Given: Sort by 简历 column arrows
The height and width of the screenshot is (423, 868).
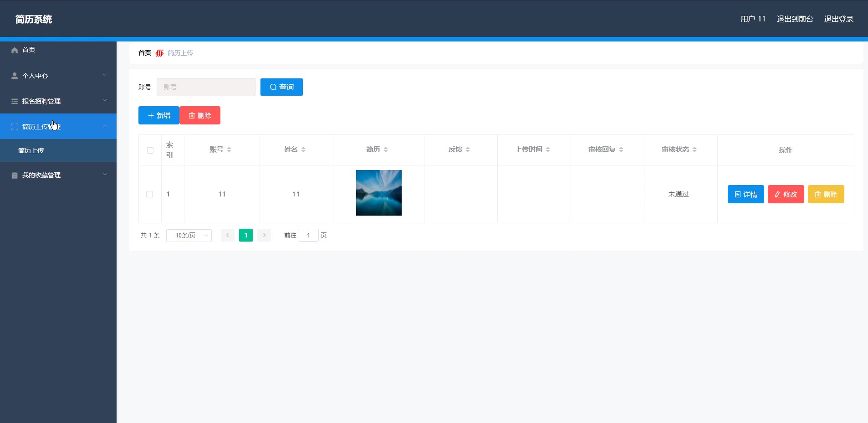Looking at the screenshot, I should 386,150.
